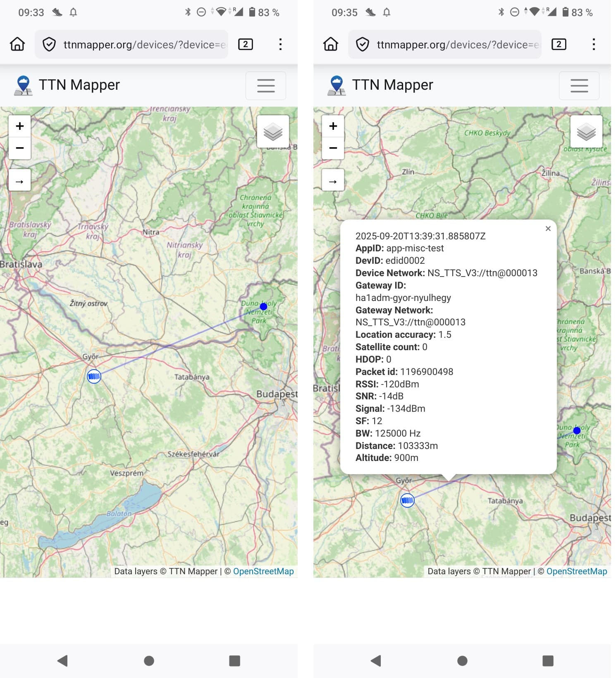
Task: Zoom in on the map beside the popup
Action: pyautogui.click(x=333, y=126)
